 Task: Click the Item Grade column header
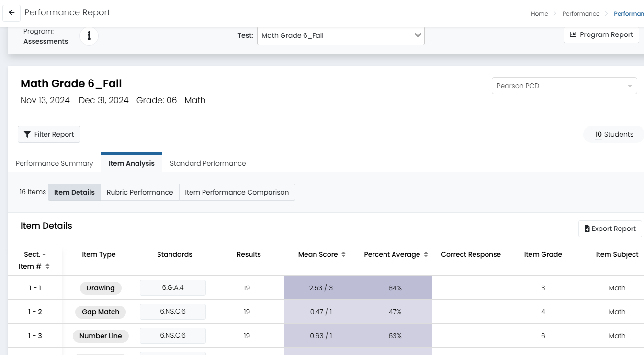(x=543, y=254)
